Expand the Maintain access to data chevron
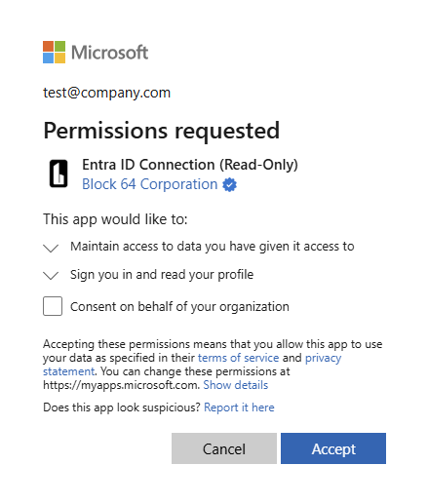 [51, 248]
